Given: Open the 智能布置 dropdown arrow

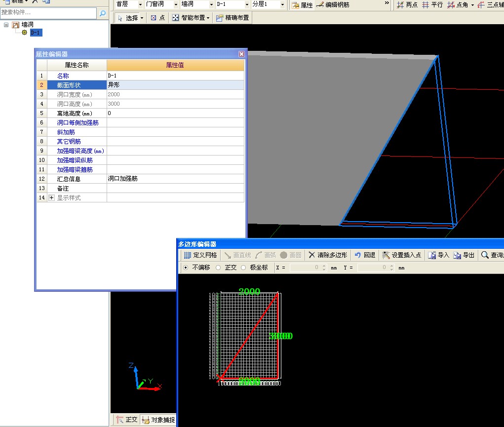Looking at the screenshot, I should 208,18.
